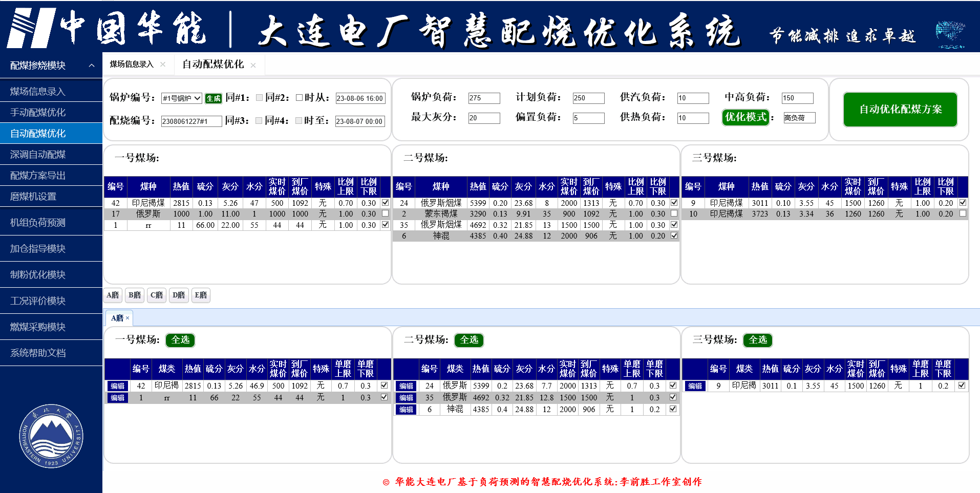Click the China Huaneng logo icon
Viewport: 980px width, 493px height.
(x=31, y=28)
